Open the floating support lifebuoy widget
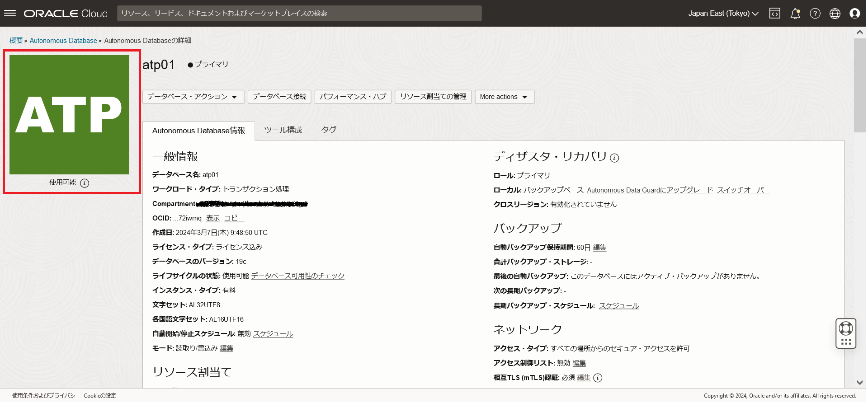 pos(846,333)
